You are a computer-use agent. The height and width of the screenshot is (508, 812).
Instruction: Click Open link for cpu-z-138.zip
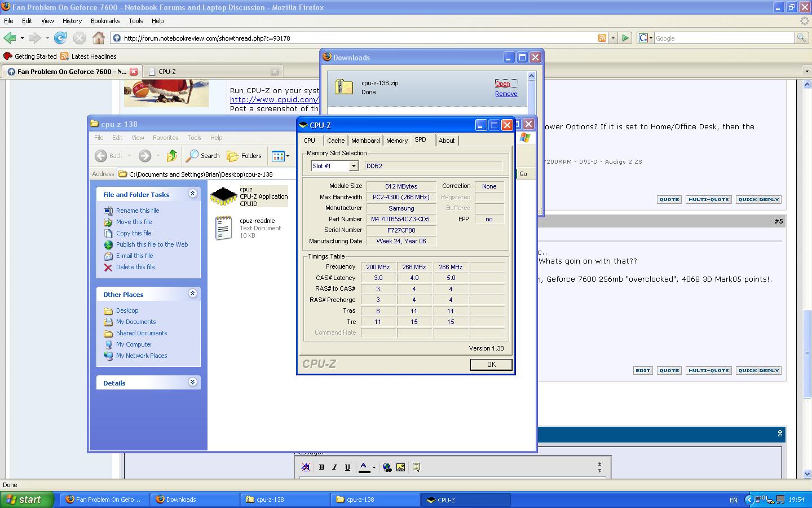[502, 84]
